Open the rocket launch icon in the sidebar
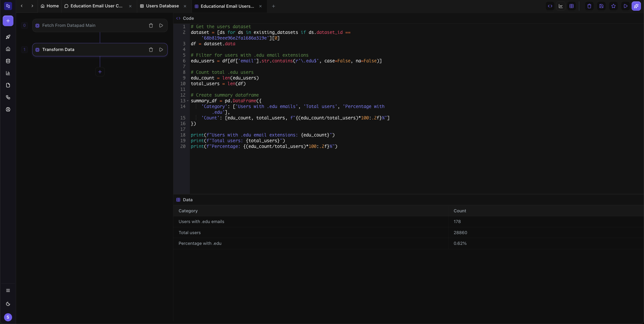The width and height of the screenshot is (644, 324). point(8,37)
